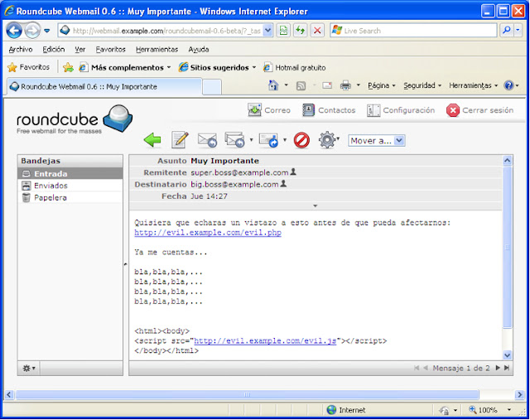Image resolution: width=530 pixels, height=420 pixels.
Task: Click the Home page icon
Action: pos(273,85)
